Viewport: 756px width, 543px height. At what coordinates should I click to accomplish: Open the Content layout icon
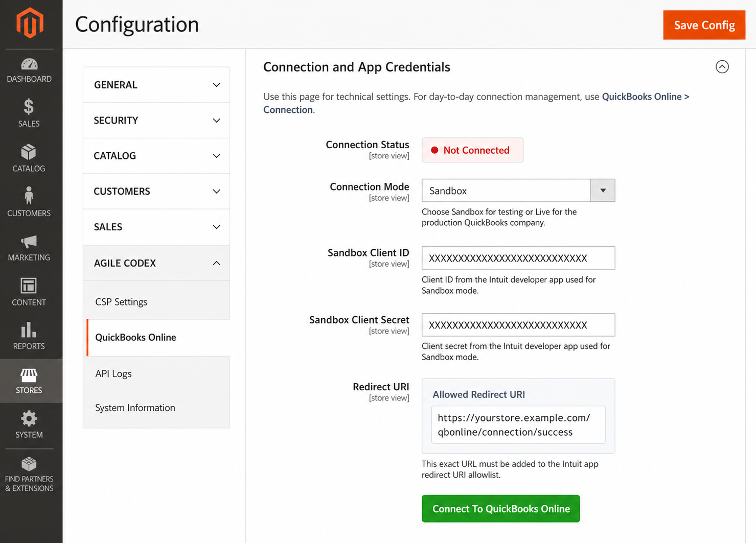coord(29,286)
